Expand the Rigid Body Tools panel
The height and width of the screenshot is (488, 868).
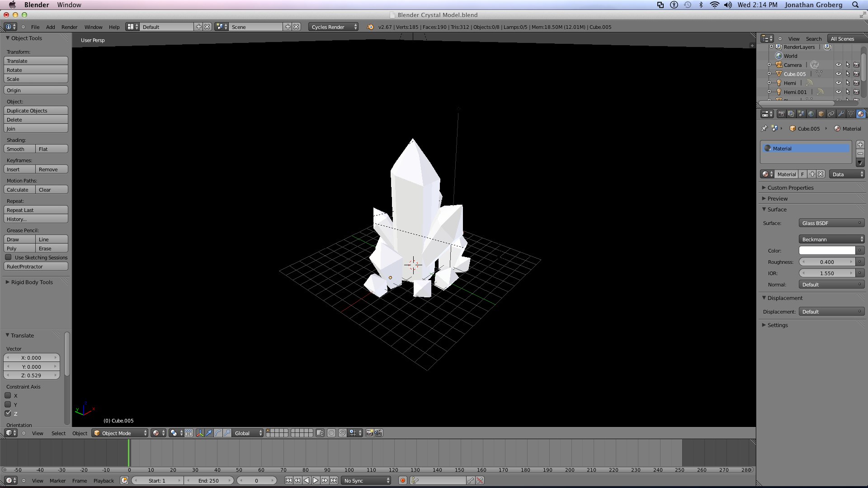(x=32, y=282)
